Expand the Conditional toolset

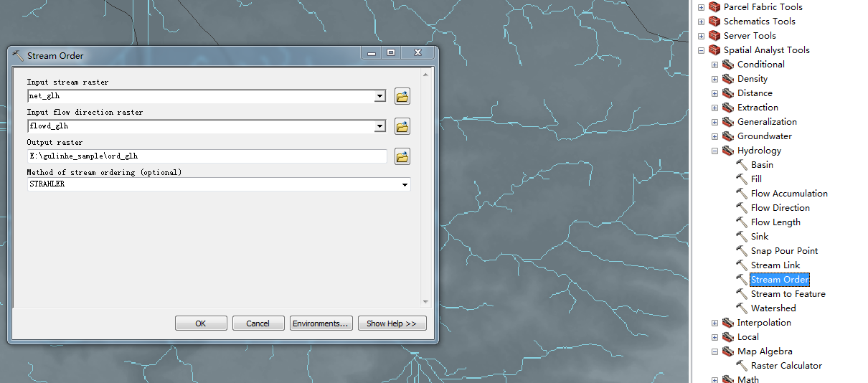tap(714, 65)
